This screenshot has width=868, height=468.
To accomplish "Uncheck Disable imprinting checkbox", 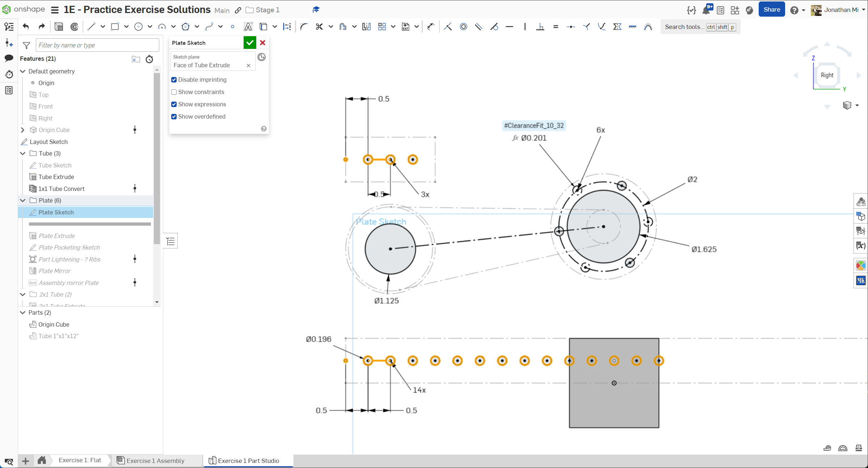I will point(174,80).
